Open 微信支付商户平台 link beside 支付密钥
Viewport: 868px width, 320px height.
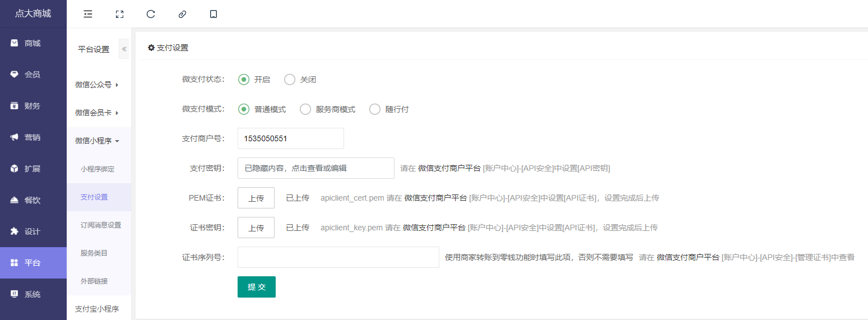tap(449, 168)
